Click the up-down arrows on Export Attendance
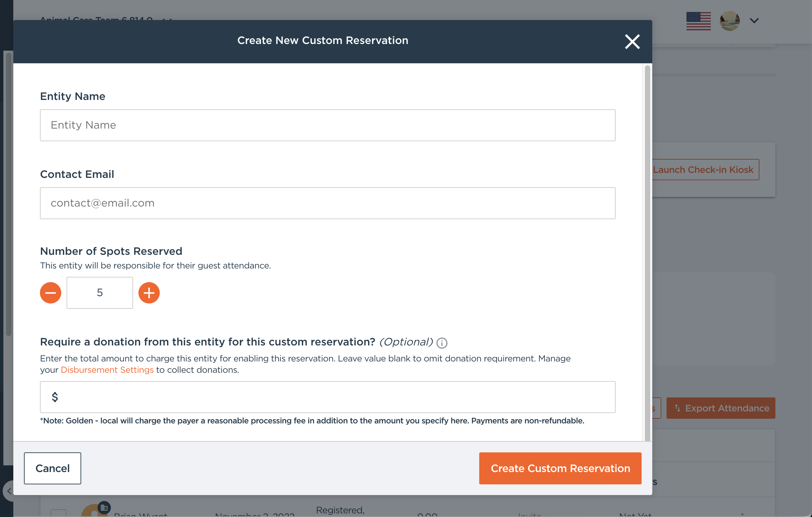The image size is (812, 517). tap(678, 408)
